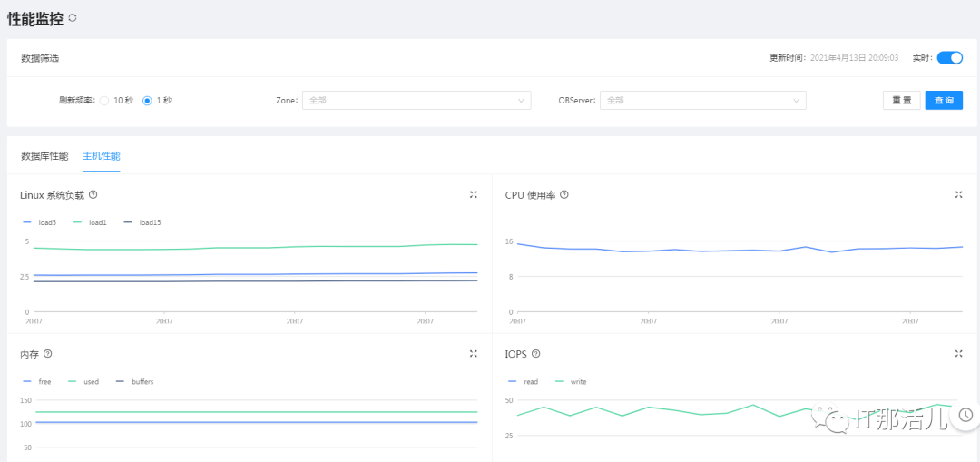Toggle load1 series in chart legend

pos(90,222)
